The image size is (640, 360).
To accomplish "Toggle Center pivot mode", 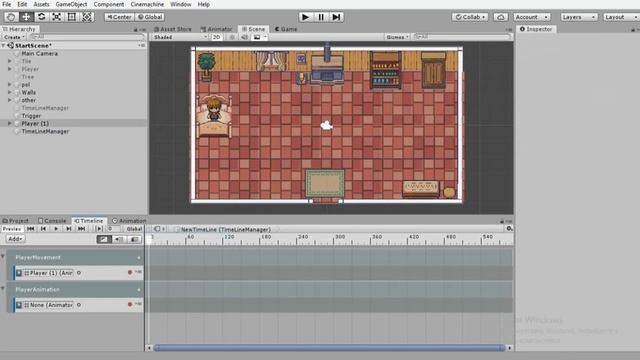I will [x=119, y=17].
